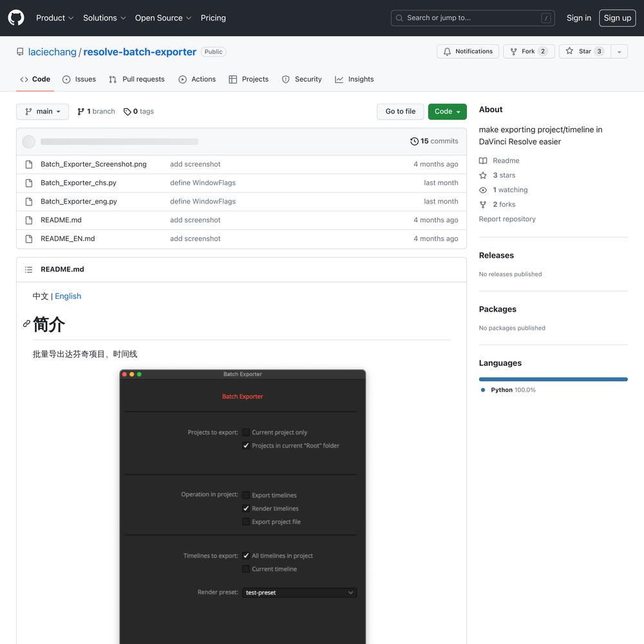Screen dimensions: 644x644
Task: Open the Star lists dropdown arrow
Action: (x=619, y=52)
